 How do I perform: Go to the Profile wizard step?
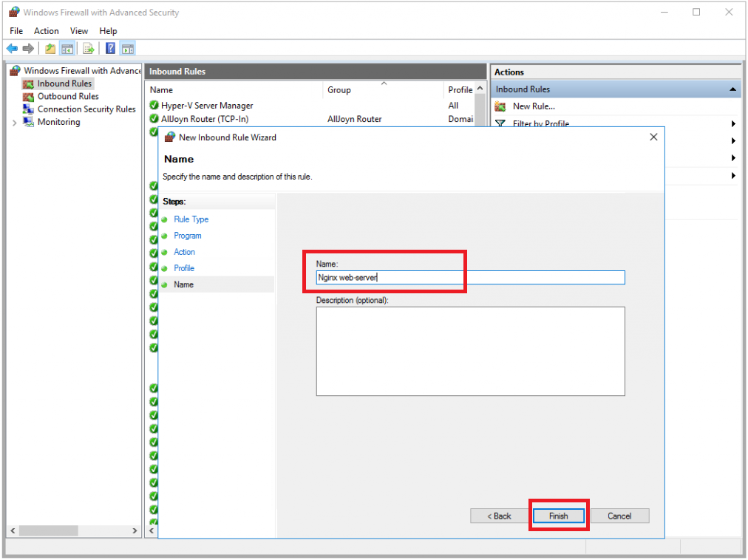pos(183,268)
